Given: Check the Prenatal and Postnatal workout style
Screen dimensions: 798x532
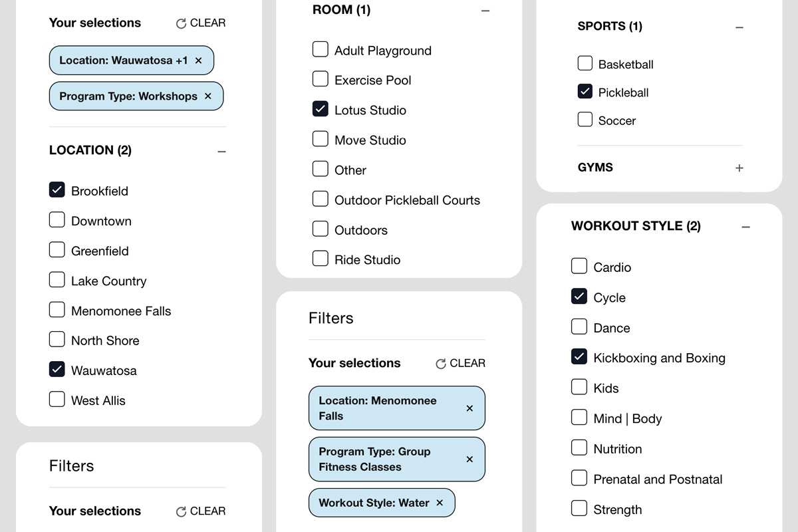Looking at the screenshot, I should point(579,478).
